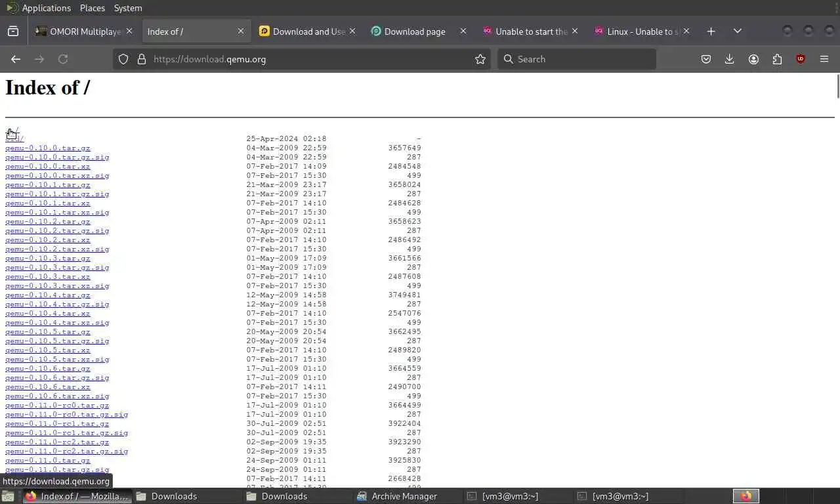The height and width of the screenshot is (504, 840).
Task: Click into the Search box
Action: coord(576,59)
